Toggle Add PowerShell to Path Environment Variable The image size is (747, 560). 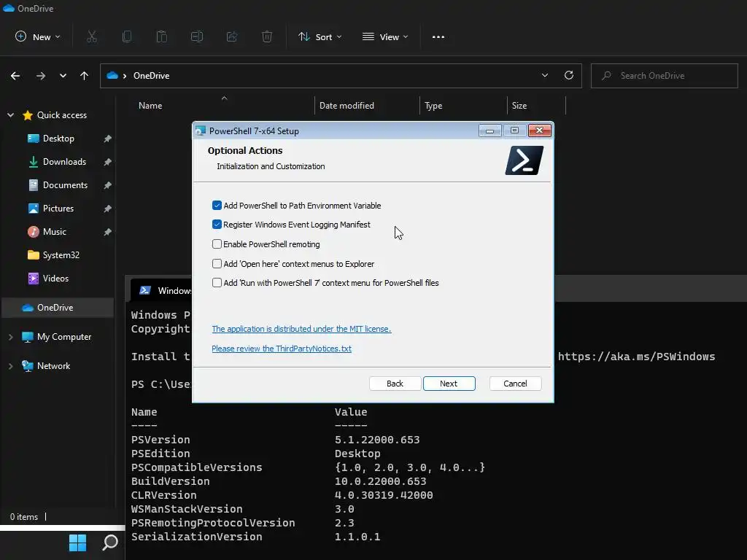point(217,205)
